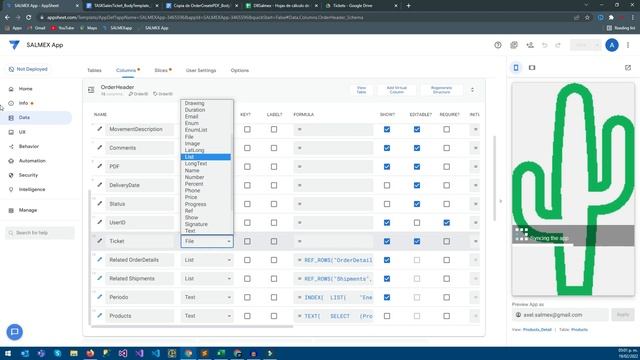This screenshot has height=360, width=640.
Task: Select List in the type dropdown
Action: click(206, 157)
